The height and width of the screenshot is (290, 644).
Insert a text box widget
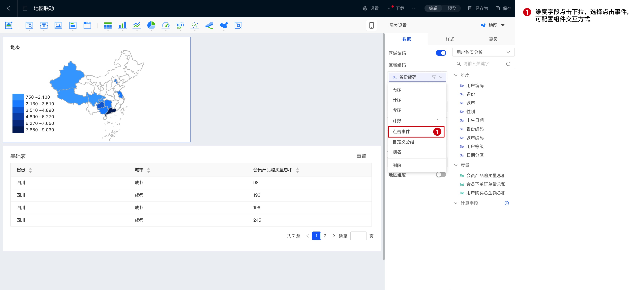[x=44, y=25]
